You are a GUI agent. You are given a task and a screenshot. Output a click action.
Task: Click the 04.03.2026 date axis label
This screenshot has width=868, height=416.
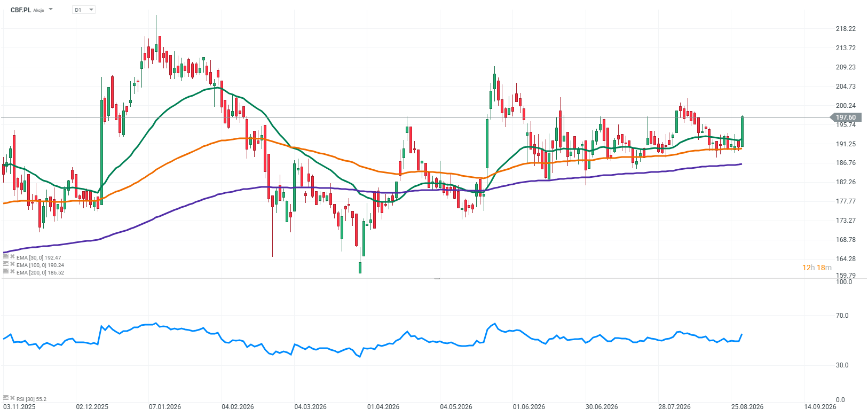click(310, 407)
